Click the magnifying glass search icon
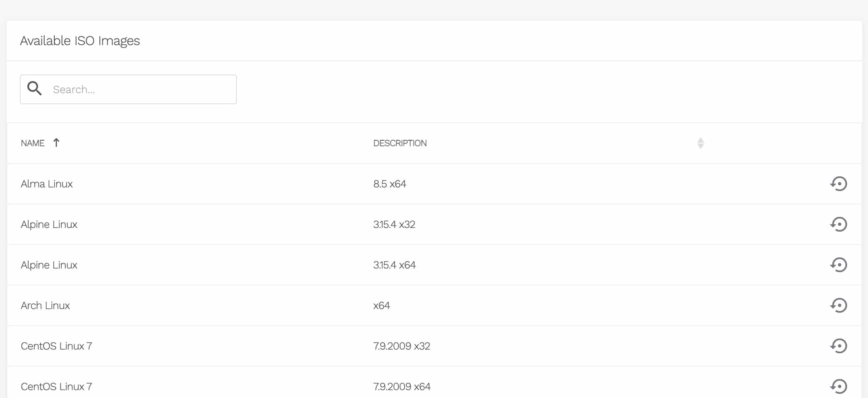The image size is (868, 398). click(x=34, y=89)
